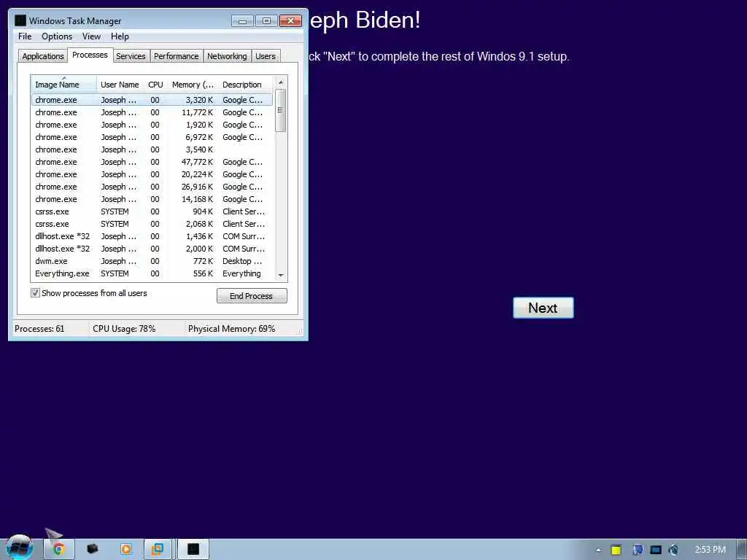Sort by Description column header
The image size is (747, 560).
pos(246,85)
